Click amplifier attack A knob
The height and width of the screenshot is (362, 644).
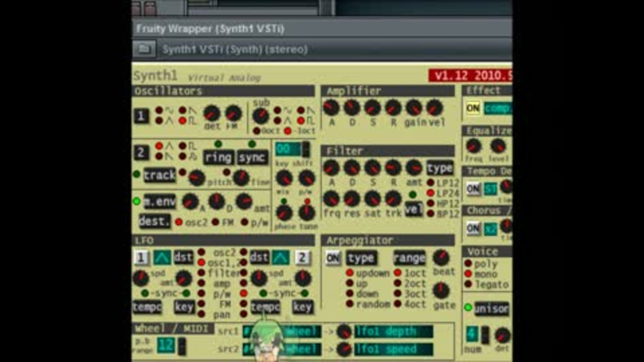click(x=331, y=108)
